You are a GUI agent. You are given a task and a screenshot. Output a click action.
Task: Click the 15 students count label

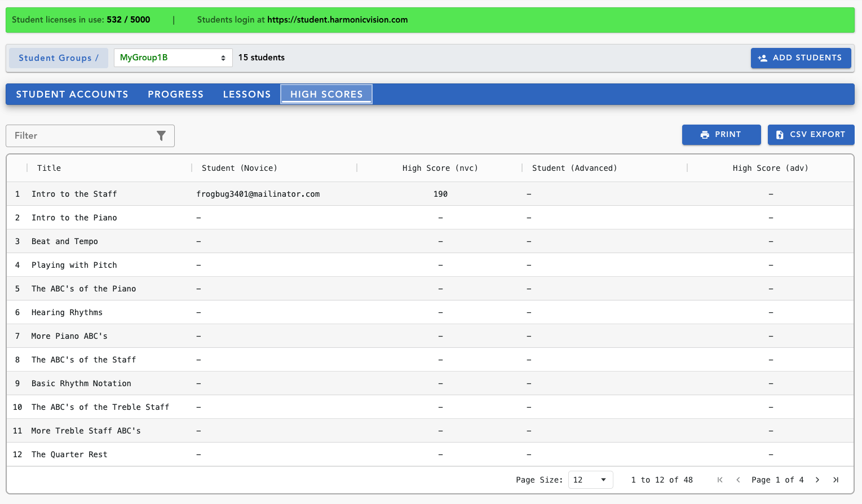pyautogui.click(x=262, y=58)
